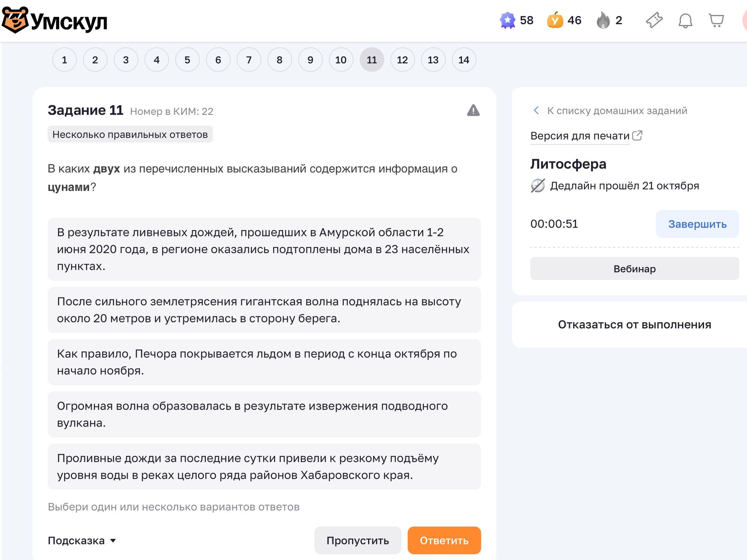The width and height of the screenshot is (747, 560).
Task: Go to question 14
Action: [464, 60]
